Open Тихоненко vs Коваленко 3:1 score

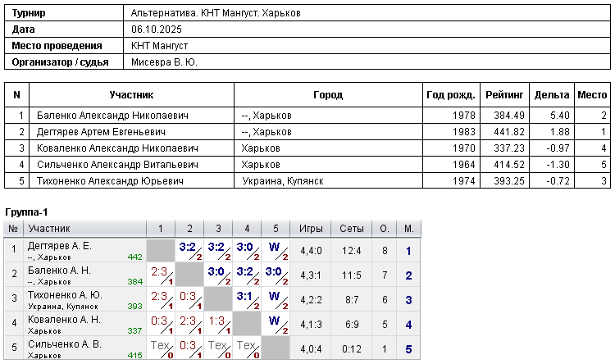click(x=247, y=300)
